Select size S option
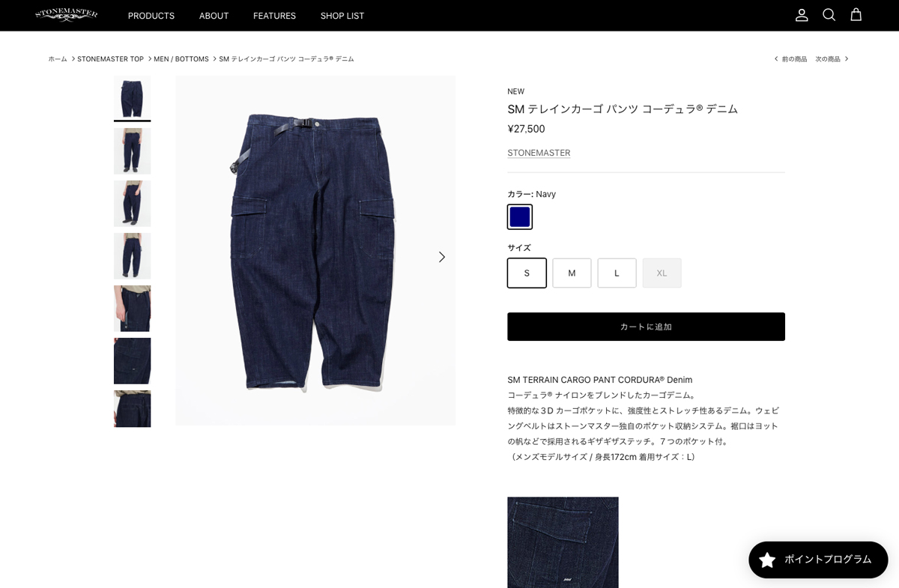 [527, 273]
